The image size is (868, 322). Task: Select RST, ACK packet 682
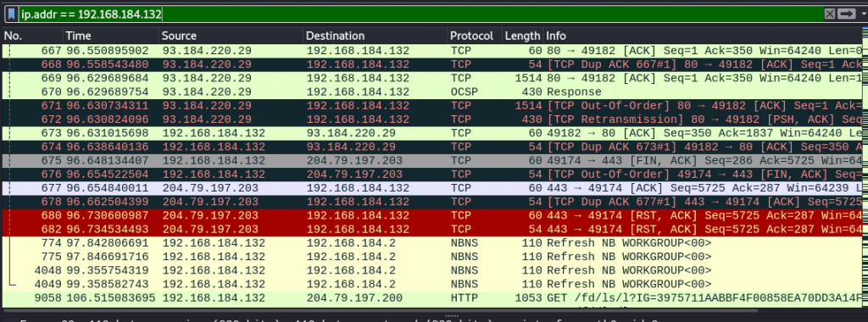click(431, 230)
